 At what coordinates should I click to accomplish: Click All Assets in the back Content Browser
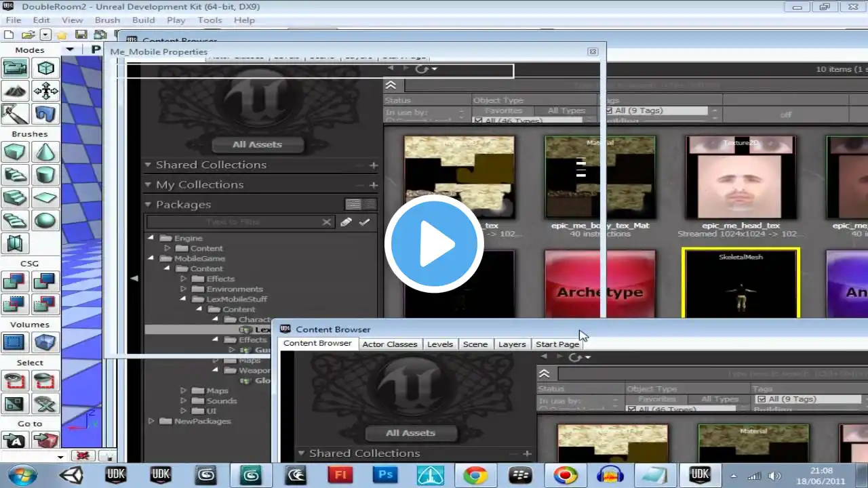tap(257, 144)
